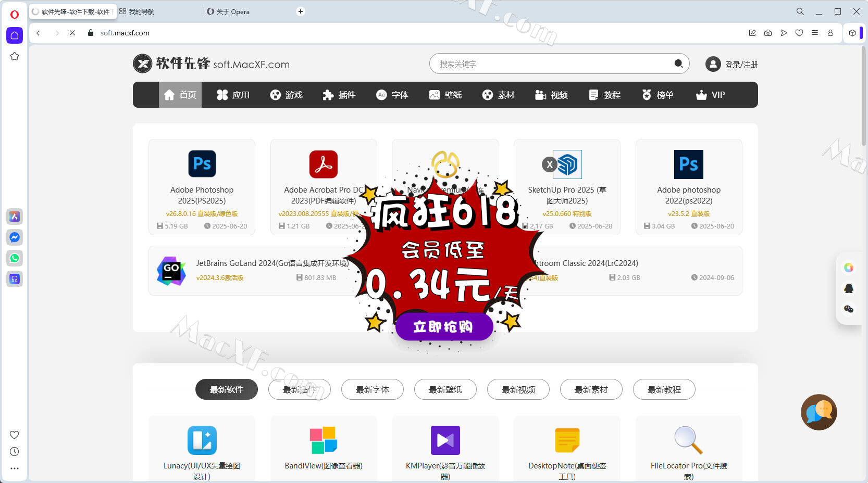Open the 榜单 navigation item
The width and height of the screenshot is (868, 483).
[658, 95]
